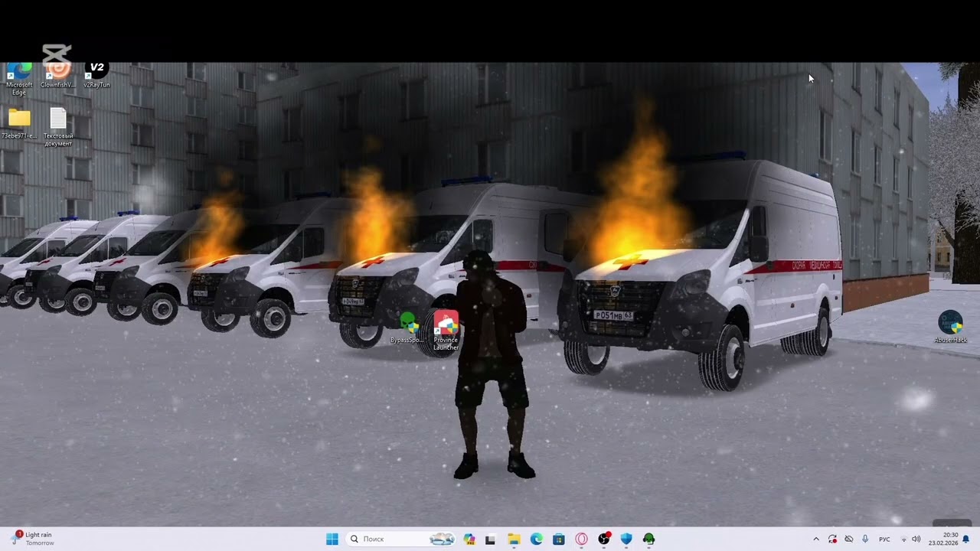
Task: Select the 73ebe971 folder on the desktop
Action: 19,124
